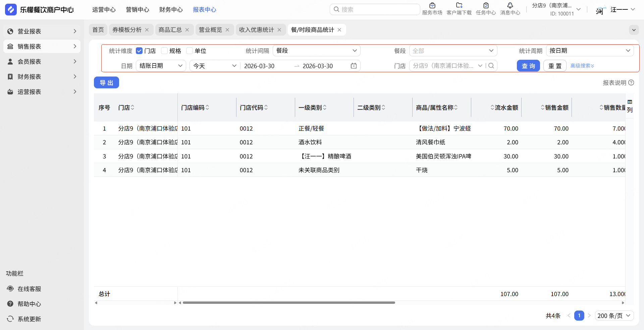Click the store search magnifier icon

pos(491,66)
